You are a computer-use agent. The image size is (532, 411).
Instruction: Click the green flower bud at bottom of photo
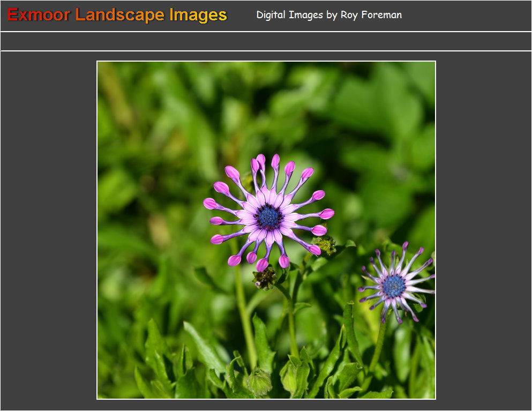pyautogui.click(x=259, y=382)
